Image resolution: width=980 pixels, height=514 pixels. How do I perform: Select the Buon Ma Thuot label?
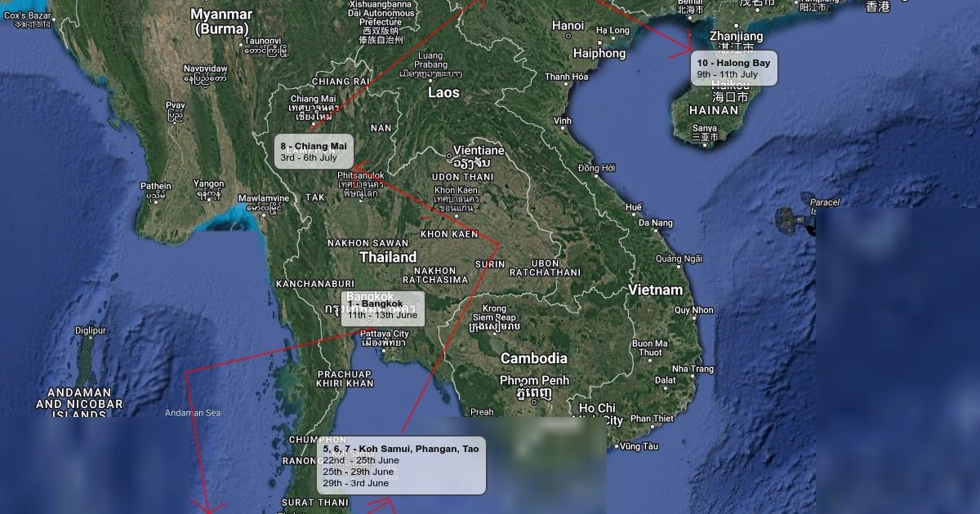tap(650, 348)
